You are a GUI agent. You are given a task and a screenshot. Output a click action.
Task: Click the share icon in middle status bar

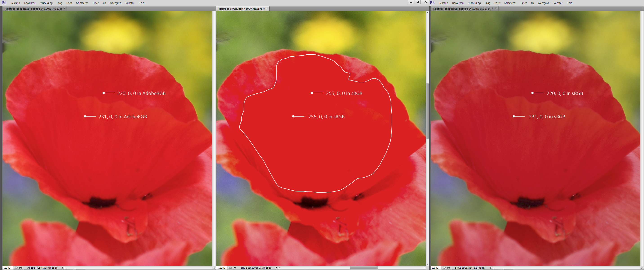[x=235, y=268]
